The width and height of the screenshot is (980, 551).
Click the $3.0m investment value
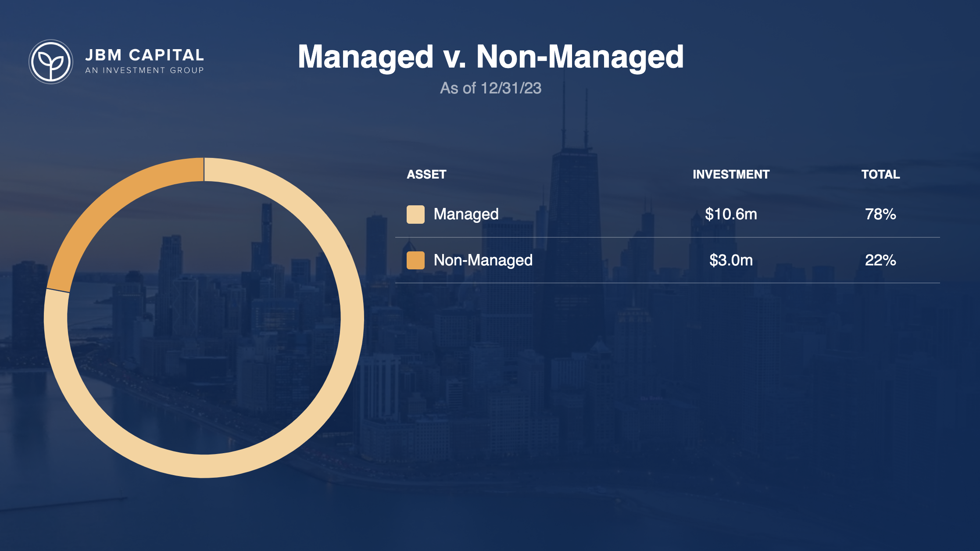tap(731, 260)
